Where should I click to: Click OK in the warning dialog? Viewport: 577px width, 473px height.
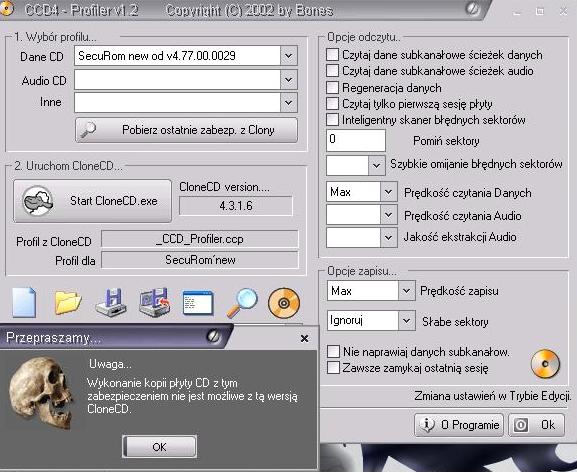pos(159,446)
